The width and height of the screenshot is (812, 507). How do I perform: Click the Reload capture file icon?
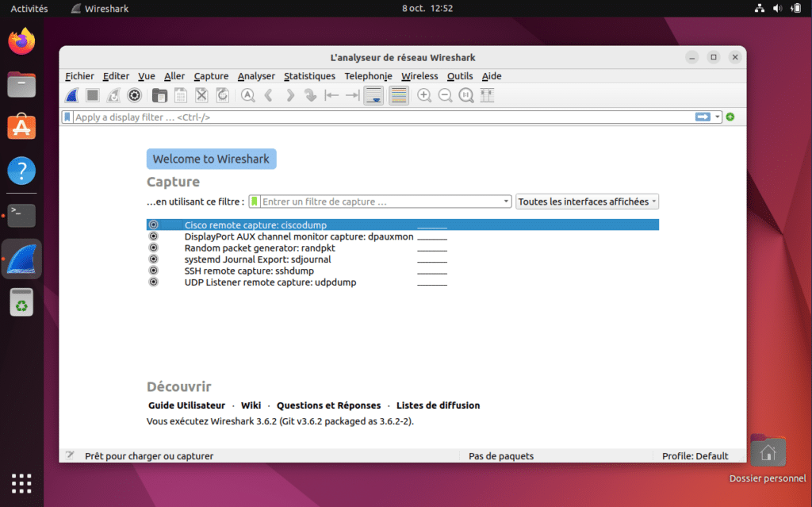pyautogui.click(x=222, y=95)
